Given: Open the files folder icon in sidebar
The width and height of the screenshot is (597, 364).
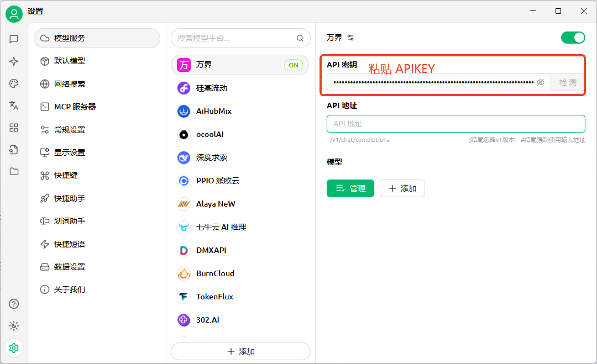Looking at the screenshot, I should [14, 172].
